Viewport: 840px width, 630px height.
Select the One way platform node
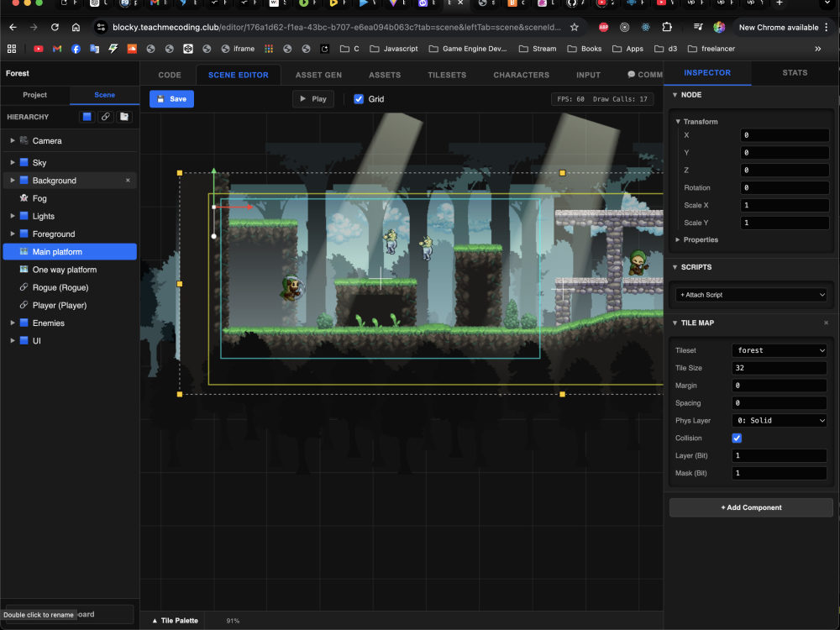click(71, 270)
